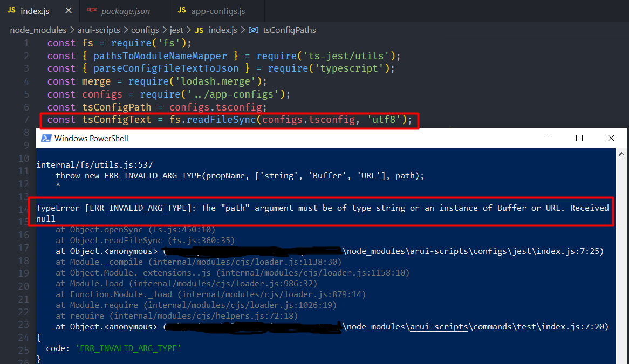This screenshot has width=629, height=364.
Task: Click the maximize icon on the PowerShell window
Action: pyautogui.click(x=579, y=138)
